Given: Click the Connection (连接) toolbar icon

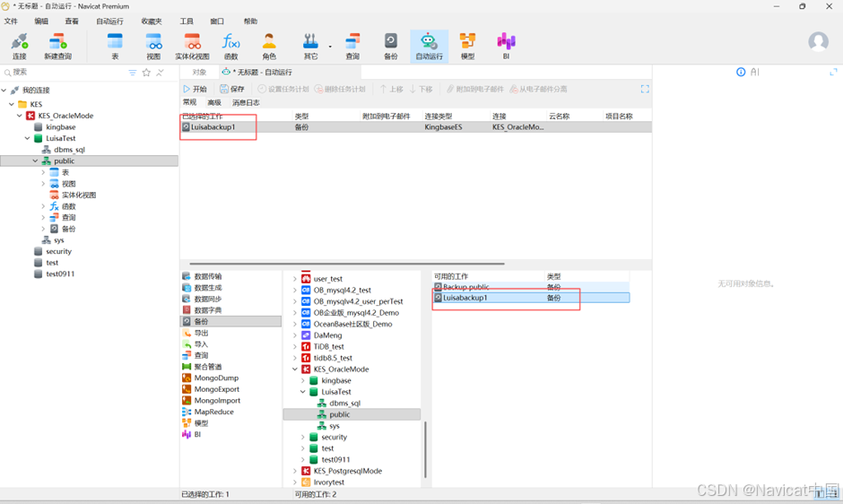Looking at the screenshot, I should (20, 46).
